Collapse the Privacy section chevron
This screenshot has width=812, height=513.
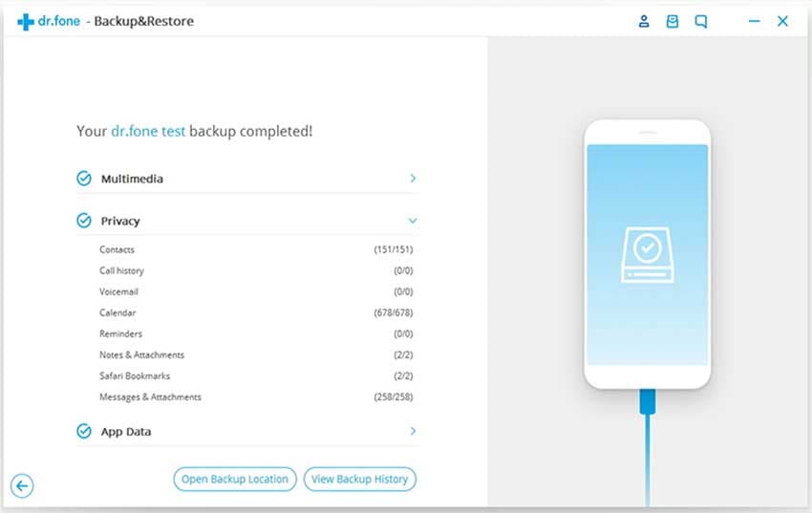(413, 221)
